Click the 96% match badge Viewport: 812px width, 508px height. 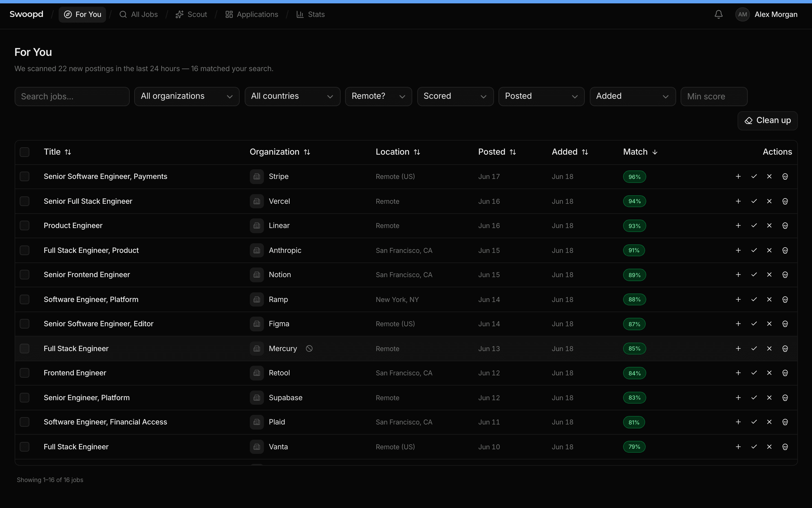634,177
